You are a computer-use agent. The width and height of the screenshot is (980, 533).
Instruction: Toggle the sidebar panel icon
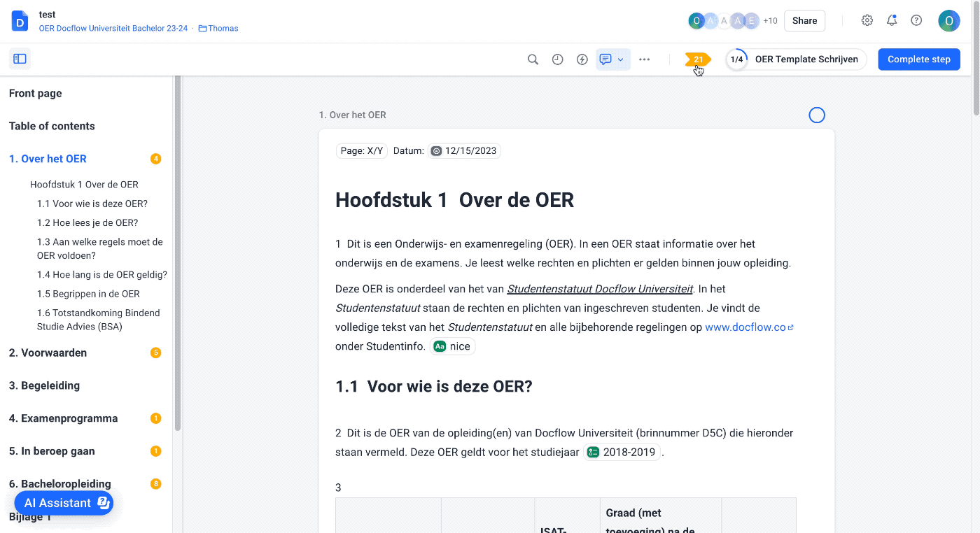click(20, 59)
